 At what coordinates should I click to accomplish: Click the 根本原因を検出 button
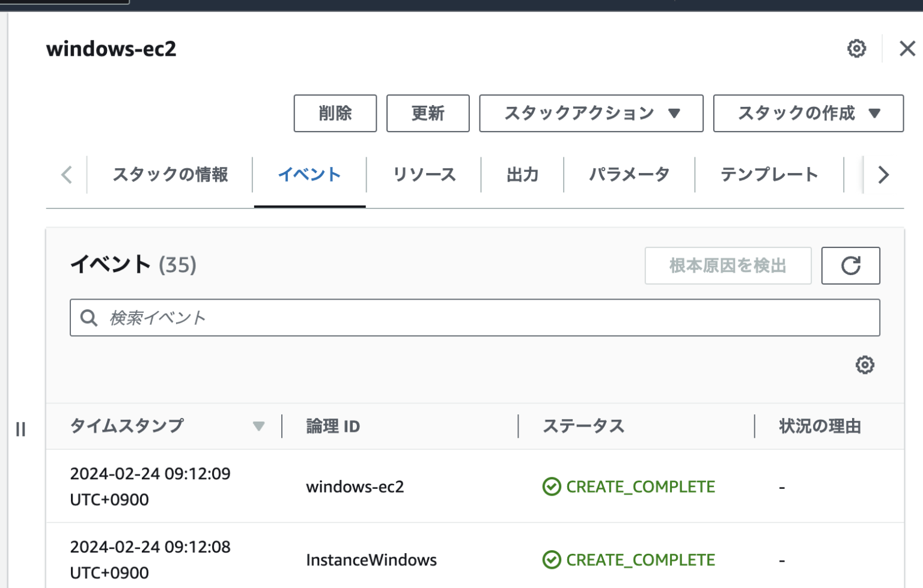[x=727, y=265]
